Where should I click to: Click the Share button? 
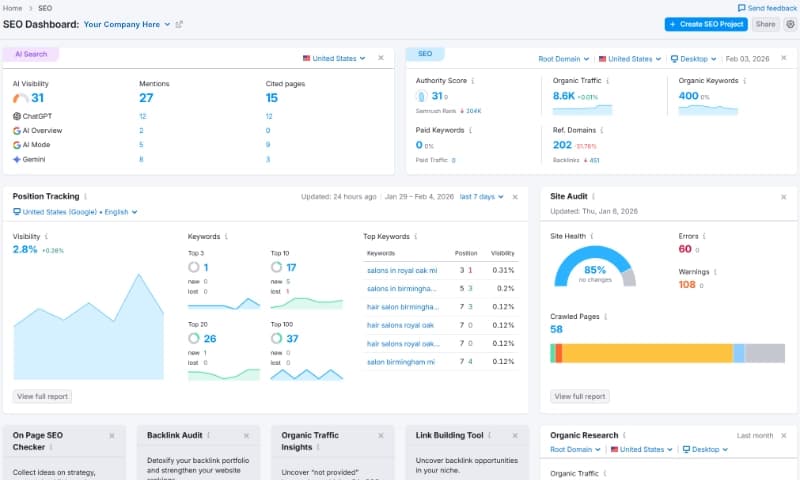[765, 24]
